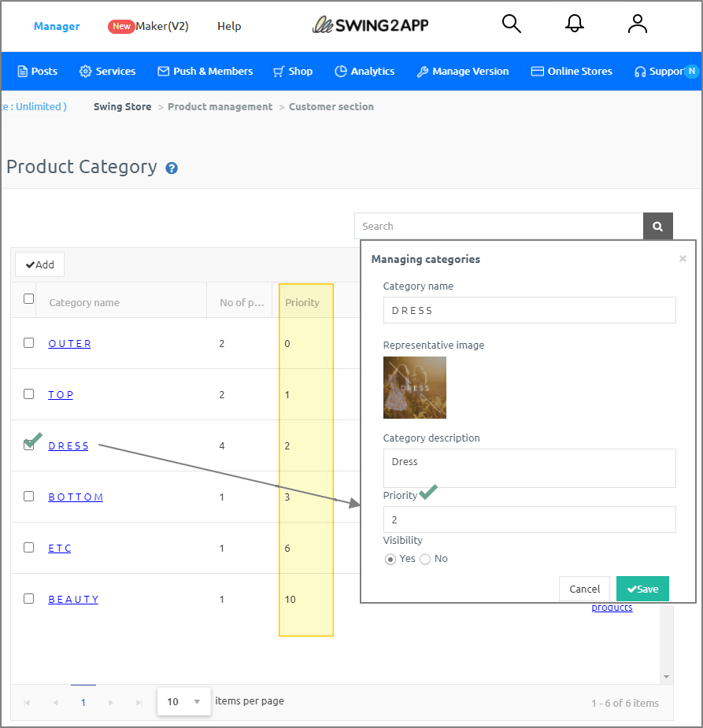Toggle the select-all checkbox in table header
Screen dimensions: 703x728
(29, 299)
